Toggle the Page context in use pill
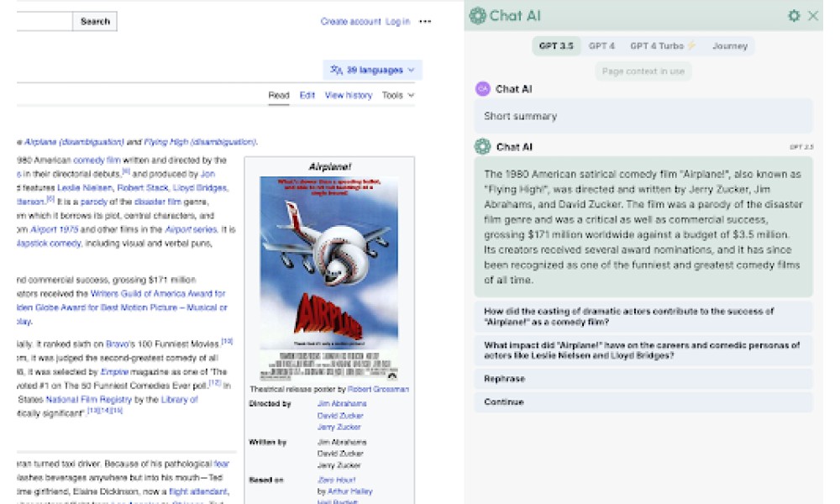Viewport: 840px width, 504px height. [643, 71]
